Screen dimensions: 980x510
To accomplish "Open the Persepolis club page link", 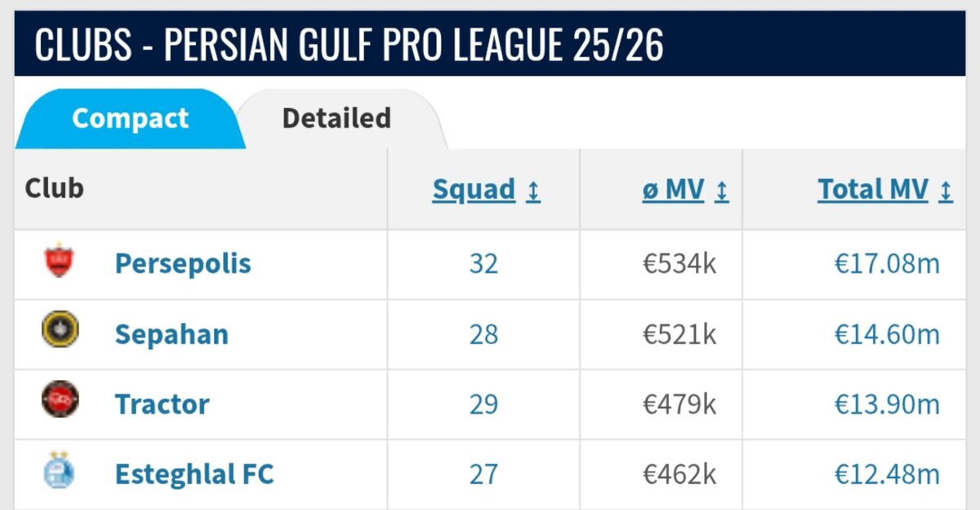I will (183, 264).
